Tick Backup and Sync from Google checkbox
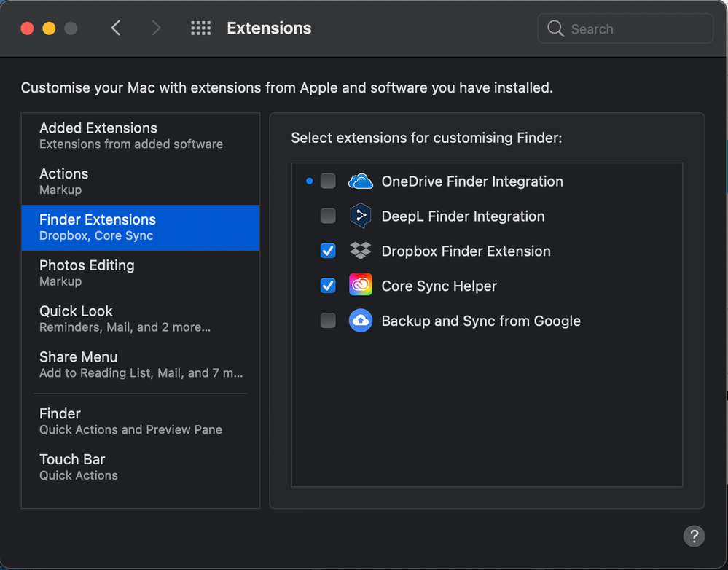This screenshot has height=570, width=728. pos(328,321)
